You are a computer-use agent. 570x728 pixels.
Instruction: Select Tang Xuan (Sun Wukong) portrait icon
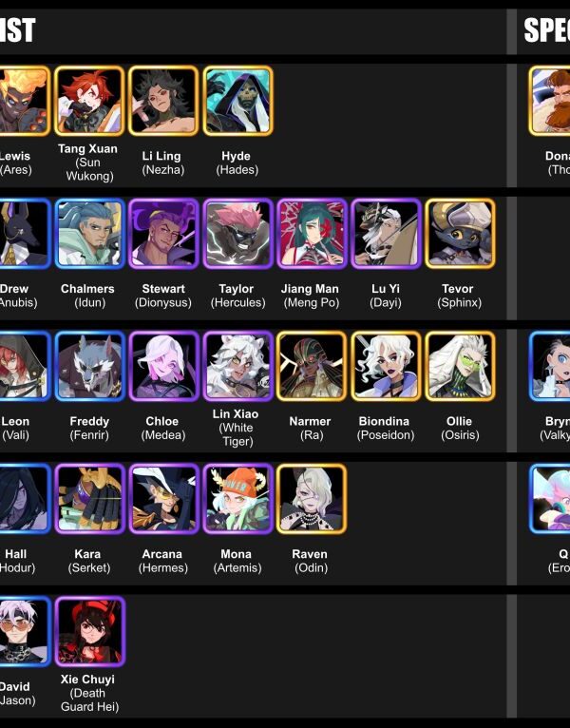coord(89,101)
